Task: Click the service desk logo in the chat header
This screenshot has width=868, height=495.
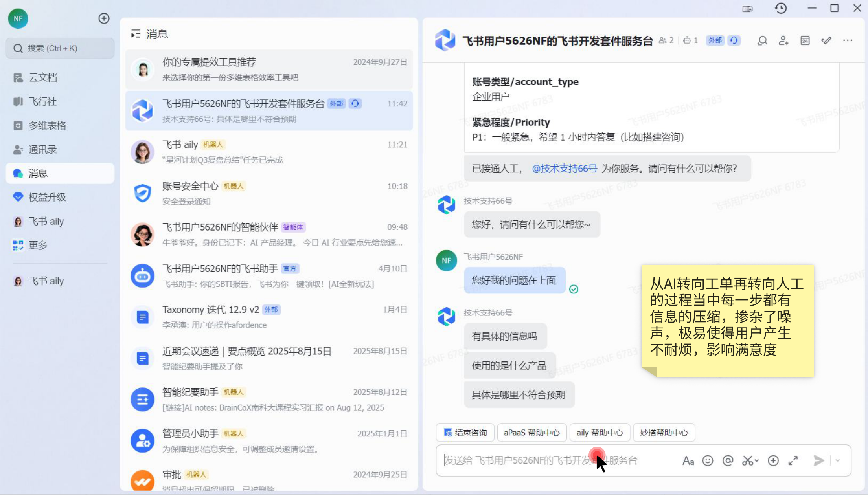Action: 445,40
